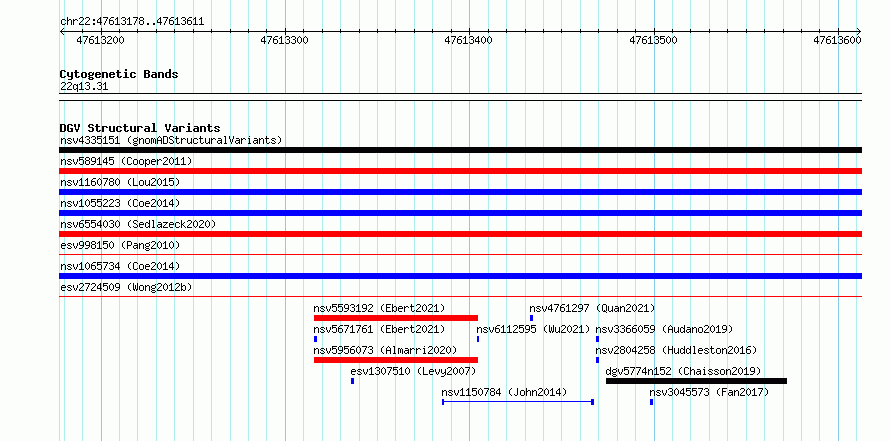Click the nsv5671761 (Ebert2021) label
Screen dimensions: 890x441
pyautogui.click(x=379, y=329)
